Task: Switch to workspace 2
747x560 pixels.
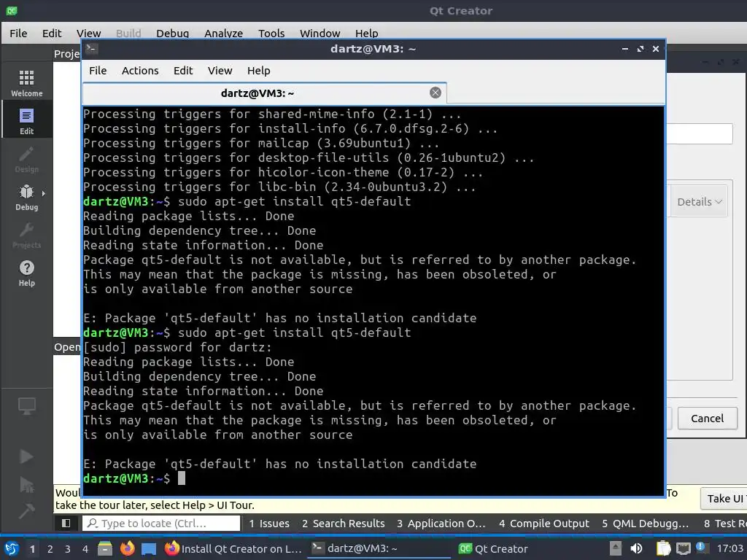Action: pyautogui.click(x=50, y=549)
